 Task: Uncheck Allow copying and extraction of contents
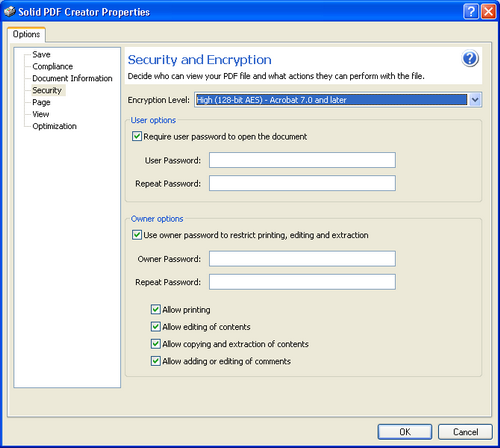click(x=155, y=344)
